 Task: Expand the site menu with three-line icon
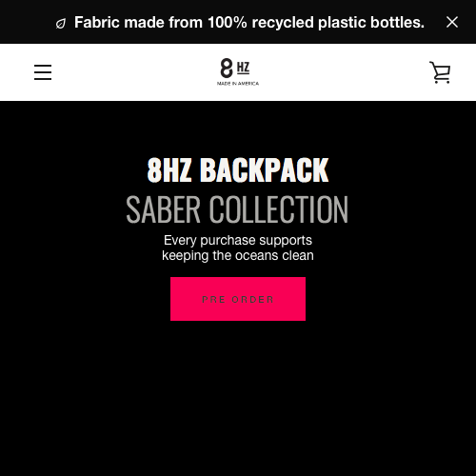(43, 72)
